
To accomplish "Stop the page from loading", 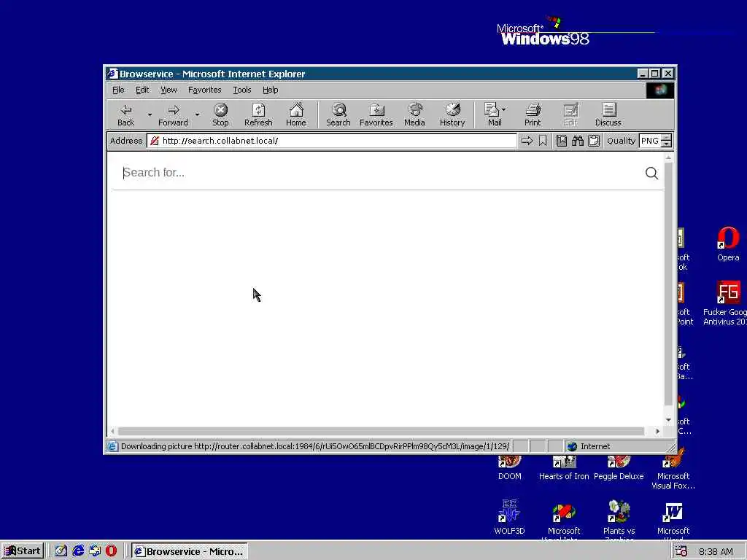I will click(220, 115).
